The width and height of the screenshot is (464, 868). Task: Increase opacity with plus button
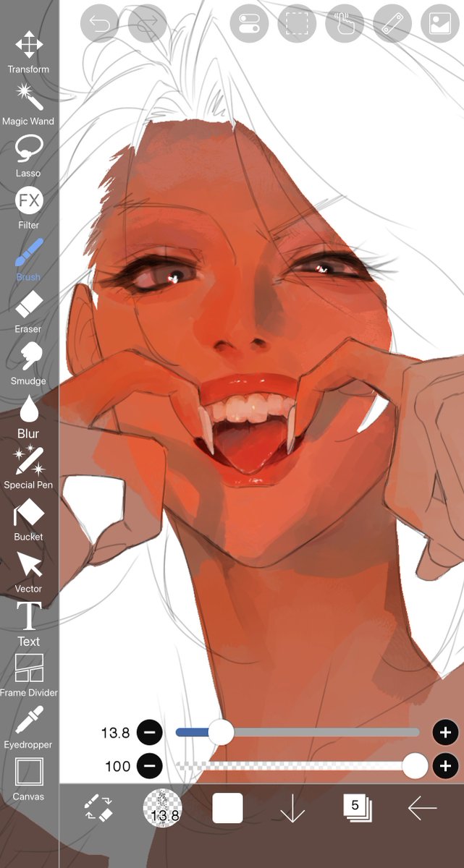446,765
